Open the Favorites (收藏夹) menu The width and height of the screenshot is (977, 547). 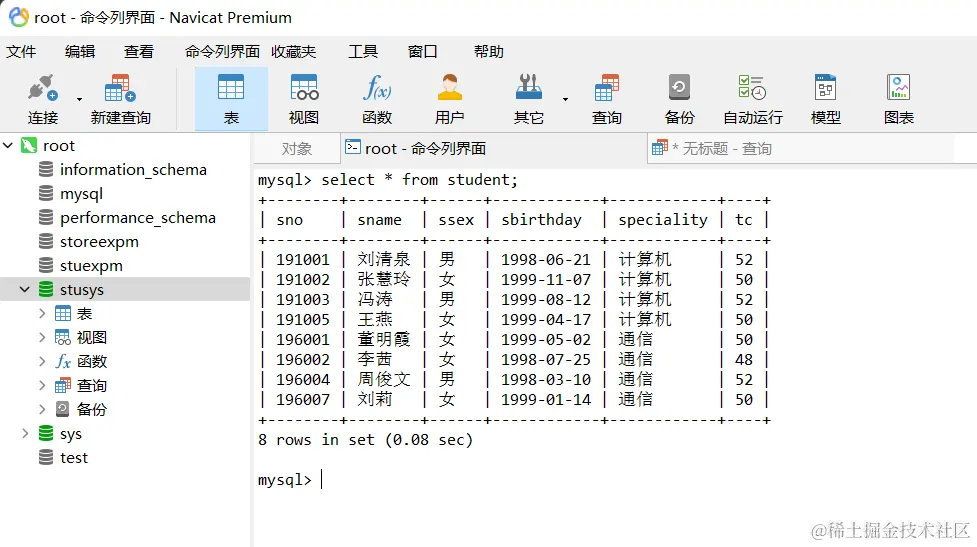(293, 52)
